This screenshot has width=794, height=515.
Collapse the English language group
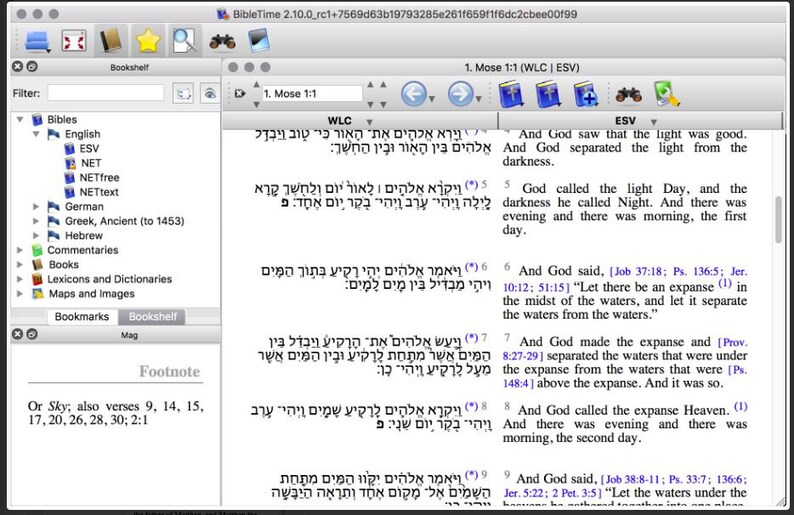36,134
